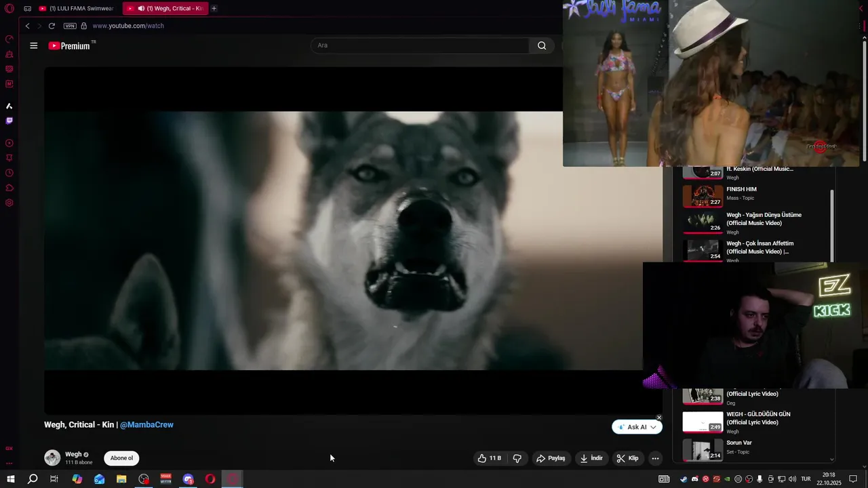Open Discord taskbar icon
This screenshot has width=868, height=488.
pyautogui.click(x=189, y=479)
